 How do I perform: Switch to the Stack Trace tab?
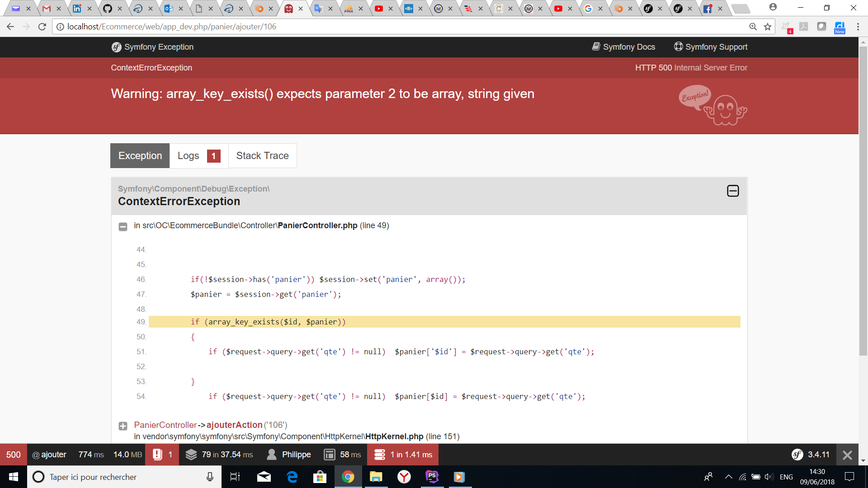coord(262,155)
